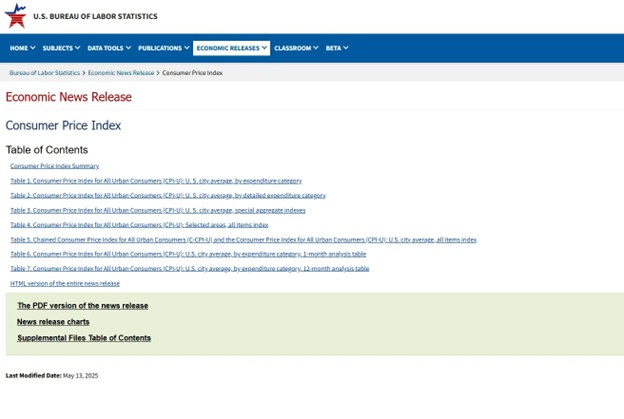Expand the chevron next to Subjects
Image resolution: width=624 pixels, height=419 pixels.
click(78, 48)
